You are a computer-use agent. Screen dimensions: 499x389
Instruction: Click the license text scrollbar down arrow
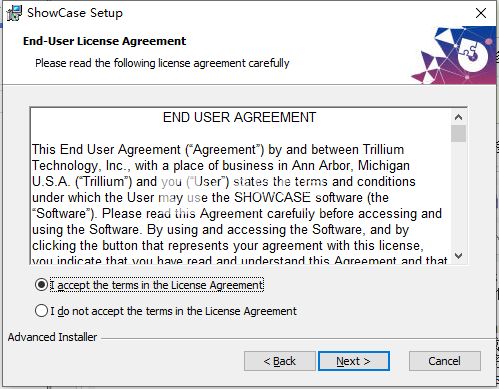[458, 256]
